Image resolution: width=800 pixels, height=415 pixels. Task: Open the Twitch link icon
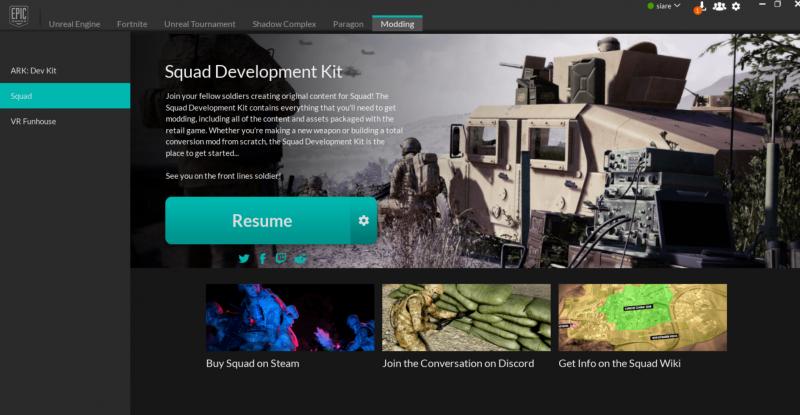[x=281, y=258]
